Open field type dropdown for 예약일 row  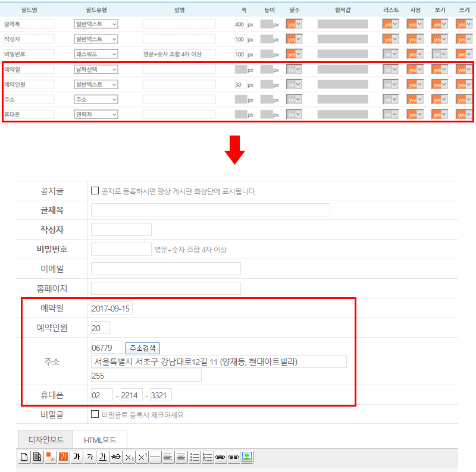coord(96,70)
